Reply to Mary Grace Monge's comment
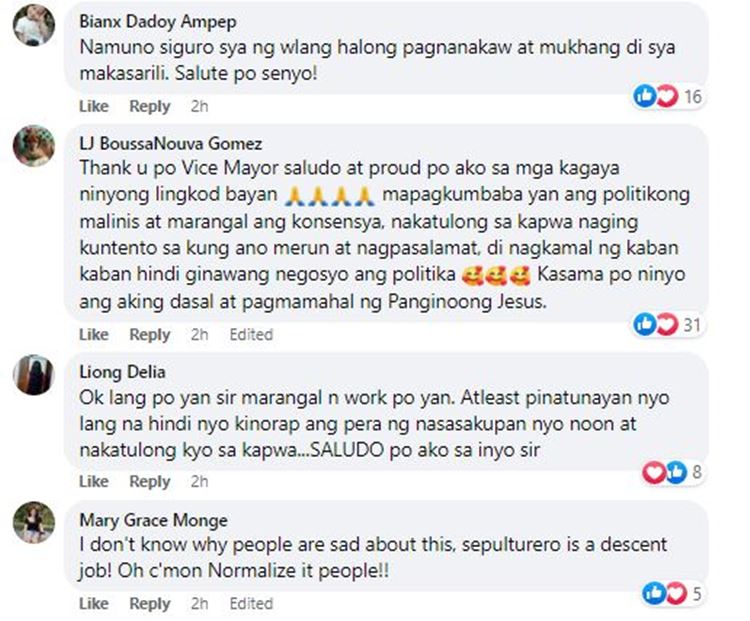 (x=150, y=603)
